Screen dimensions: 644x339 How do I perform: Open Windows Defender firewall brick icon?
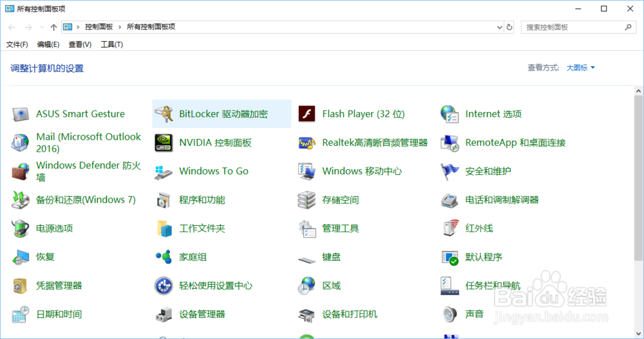click(20, 171)
